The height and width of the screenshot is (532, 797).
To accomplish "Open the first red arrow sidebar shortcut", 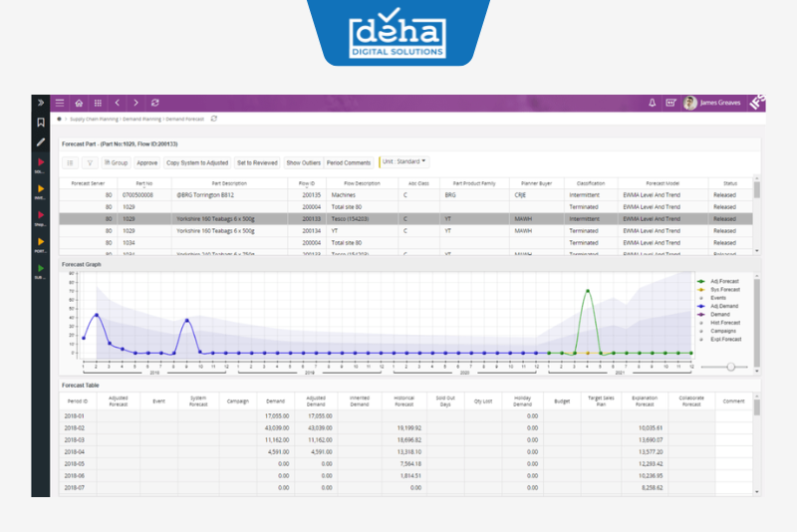I will (x=41, y=162).
